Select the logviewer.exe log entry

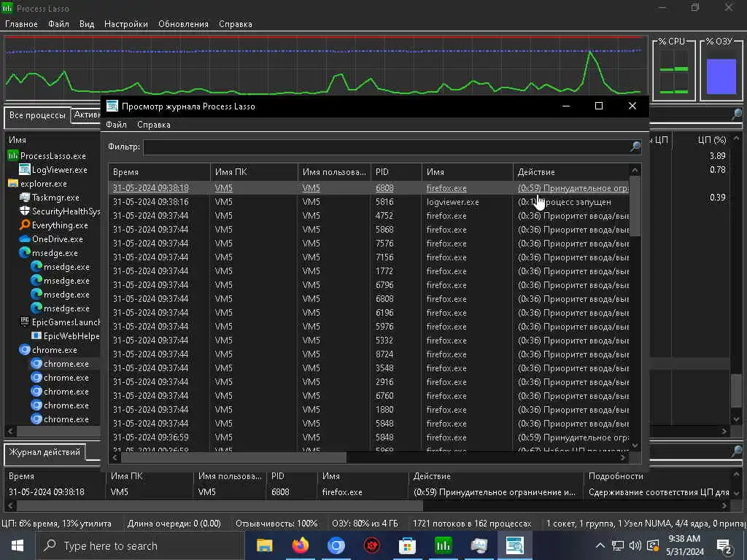369,202
